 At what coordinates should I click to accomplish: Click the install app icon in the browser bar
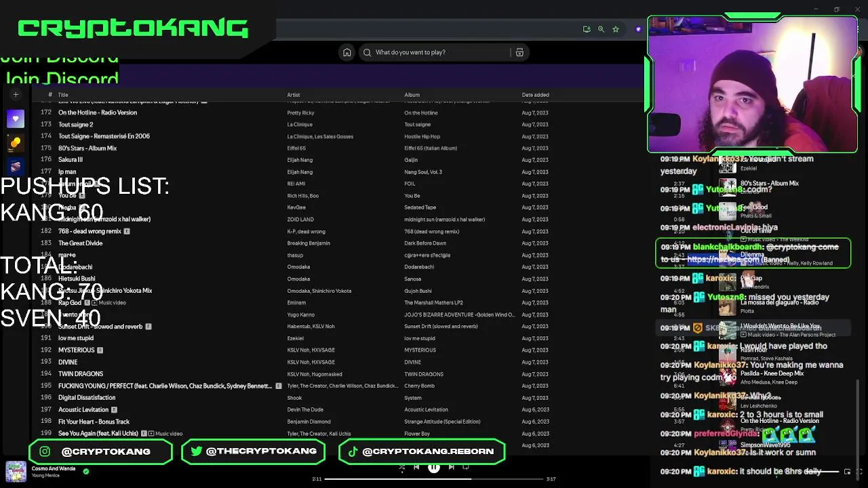[x=587, y=29]
